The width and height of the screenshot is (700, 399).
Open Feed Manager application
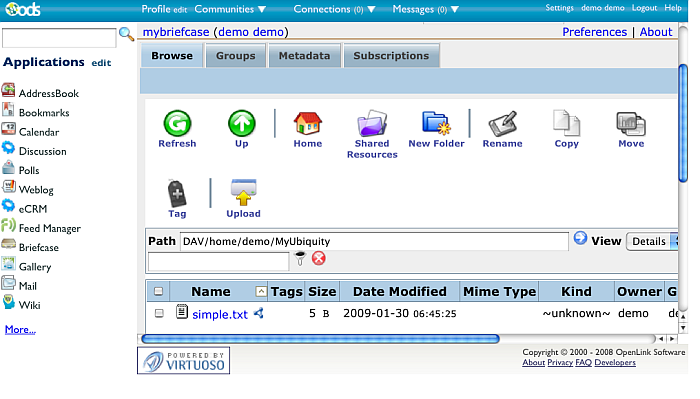coord(50,228)
